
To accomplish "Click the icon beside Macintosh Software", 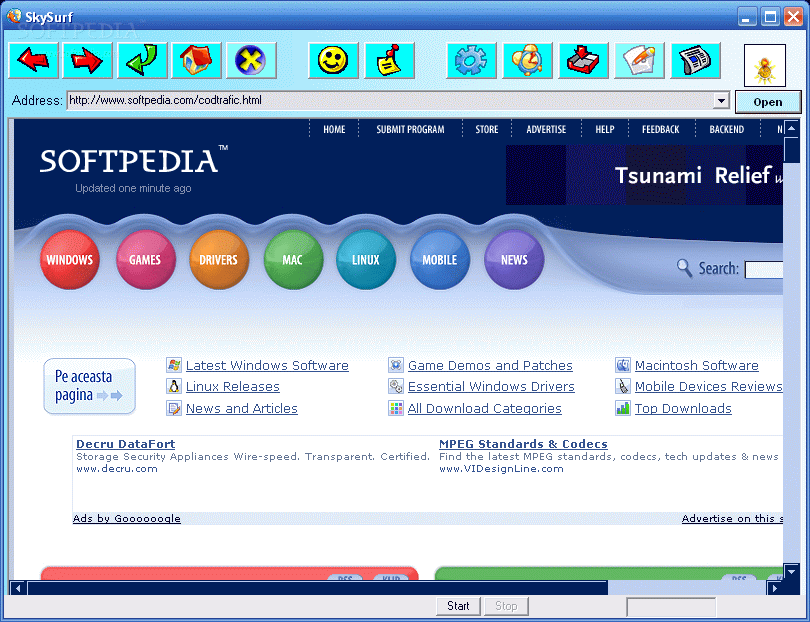I will (x=623, y=365).
